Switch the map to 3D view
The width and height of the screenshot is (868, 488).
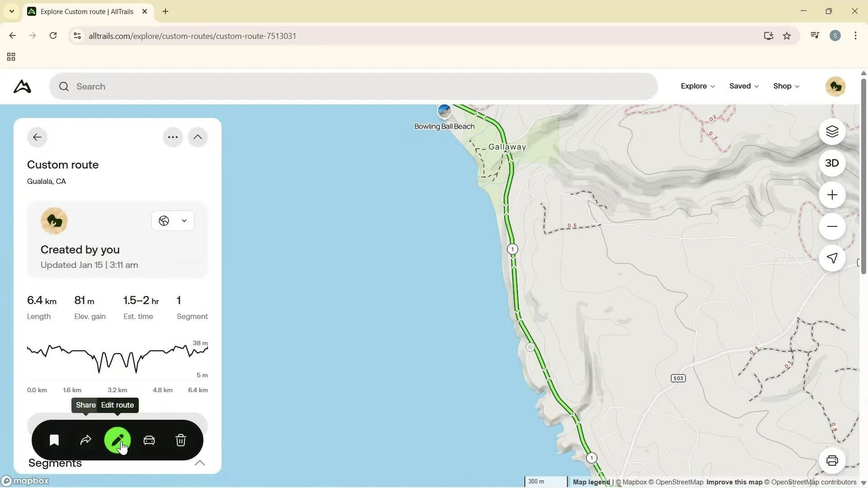[x=832, y=163]
